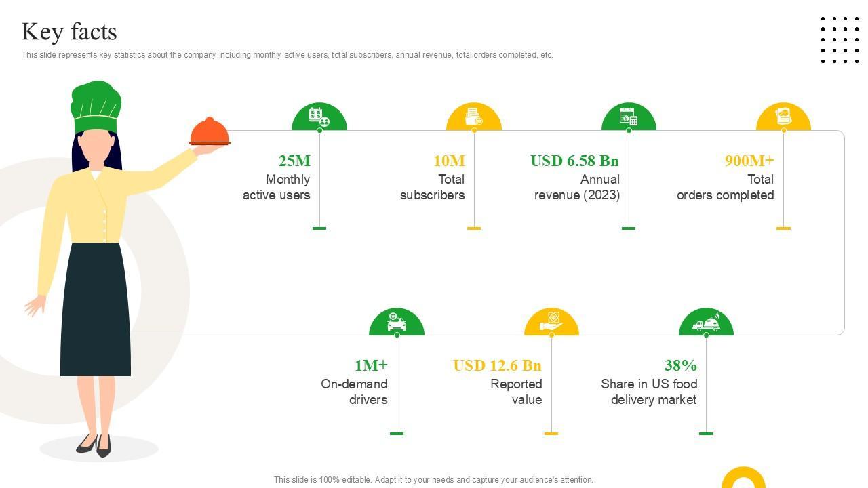Select the USD 6.58 Bn figure

[574, 161]
